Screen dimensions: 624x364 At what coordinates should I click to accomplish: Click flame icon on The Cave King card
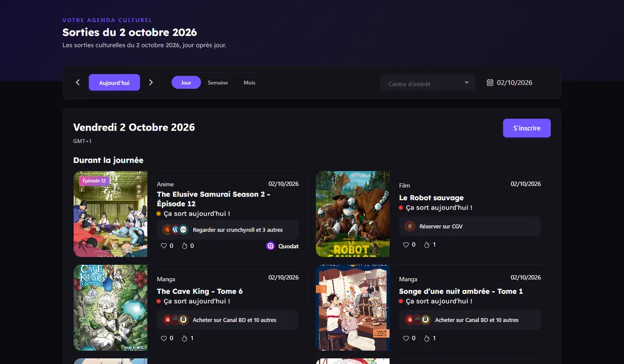click(x=184, y=338)
